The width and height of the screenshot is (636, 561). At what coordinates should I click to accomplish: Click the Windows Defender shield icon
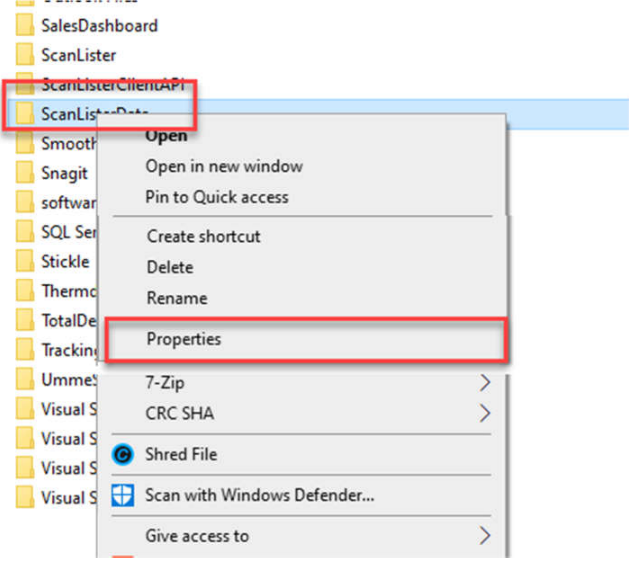(124, 495)
